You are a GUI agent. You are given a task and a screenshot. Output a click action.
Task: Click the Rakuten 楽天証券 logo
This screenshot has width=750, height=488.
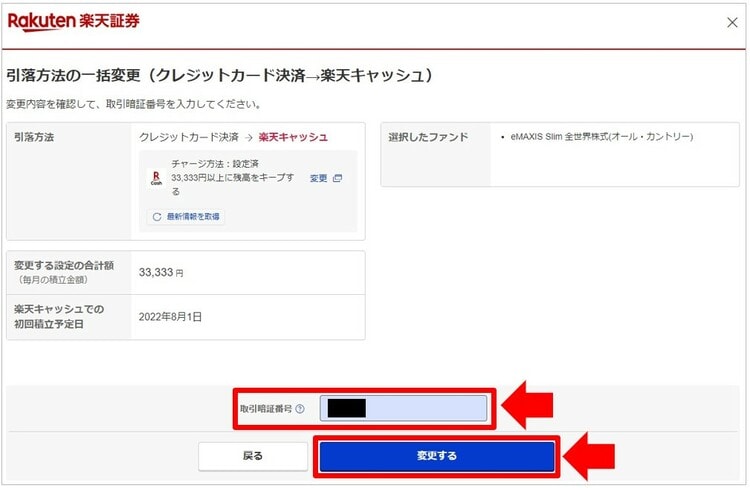(x=74, y=22)
